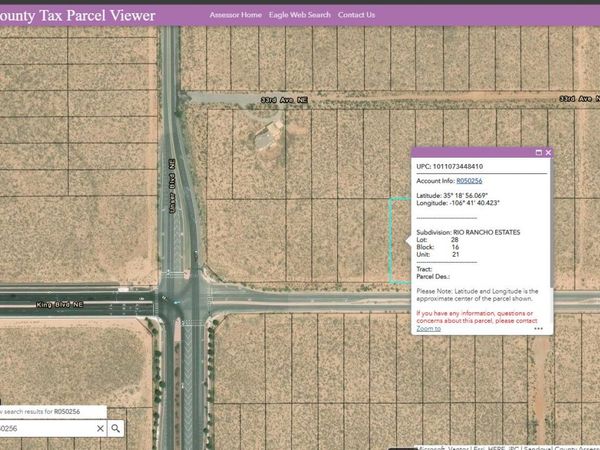Click the Latitude: 35° 18' 56.069" text
This screenshot has width=600, height=450.
452,196
